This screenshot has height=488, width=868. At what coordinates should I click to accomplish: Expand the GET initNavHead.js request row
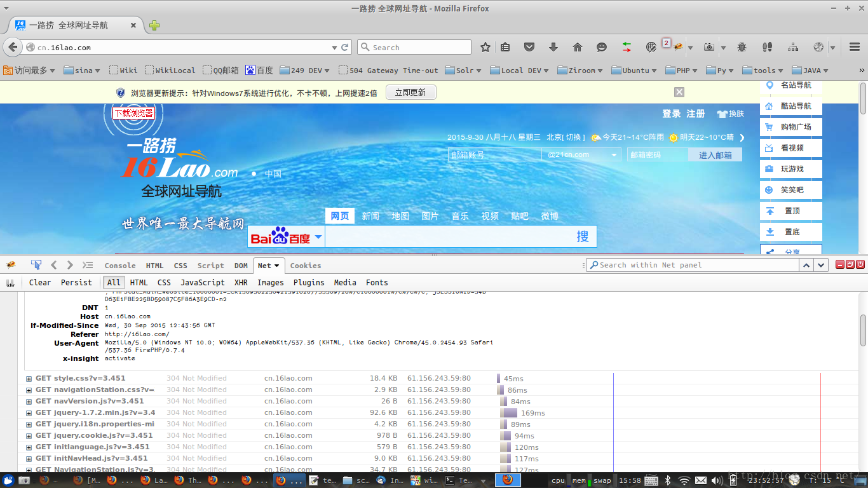(29, 459)
